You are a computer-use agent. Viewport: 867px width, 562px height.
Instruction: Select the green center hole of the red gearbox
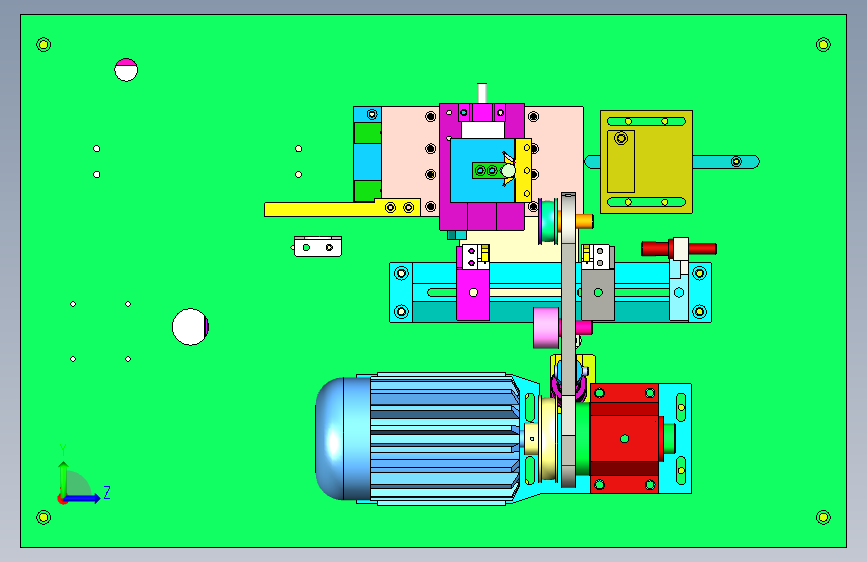point(624,439)
